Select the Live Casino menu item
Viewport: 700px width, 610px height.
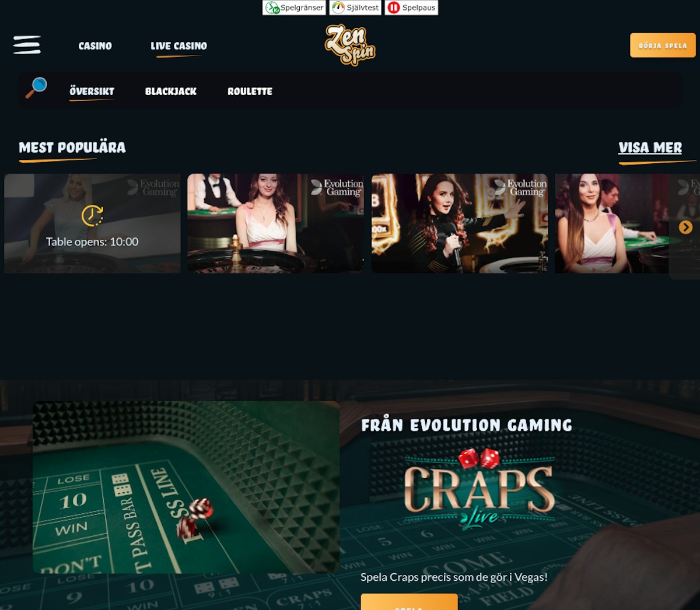pos(178,45)
